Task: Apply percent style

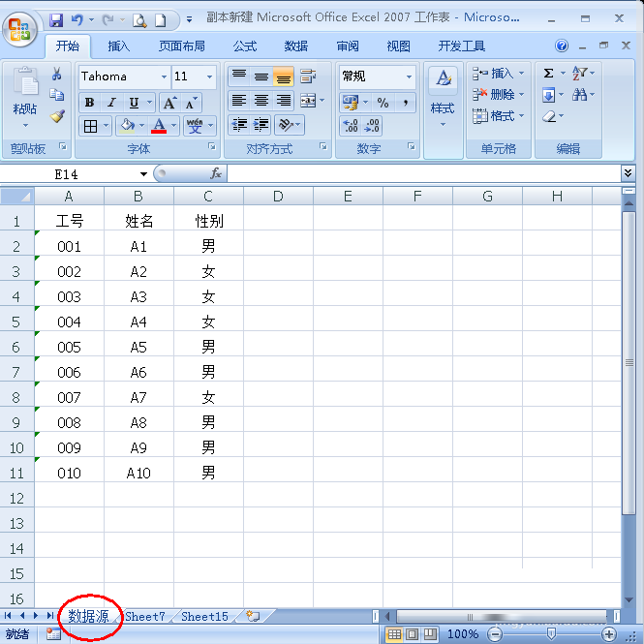Action: pyautogui.click(x=383, y=103)
